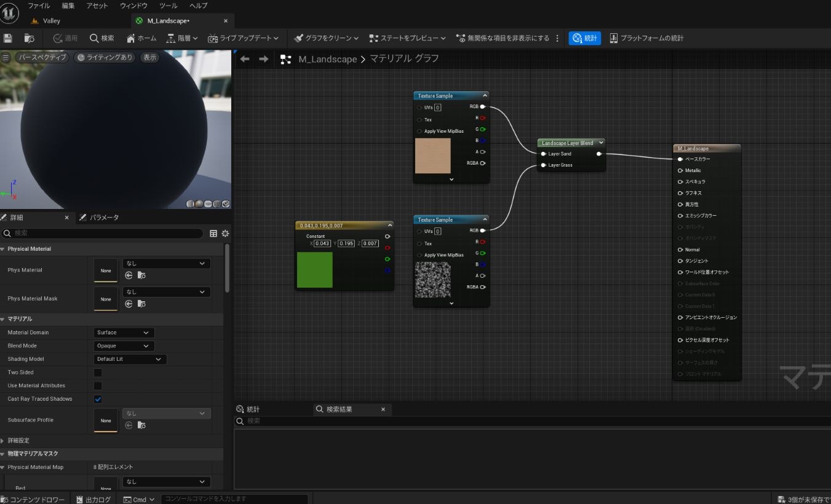Enable the Two Sided checkbox
The width and height of the screenshot is (831, 504).
tap(98, 372)
